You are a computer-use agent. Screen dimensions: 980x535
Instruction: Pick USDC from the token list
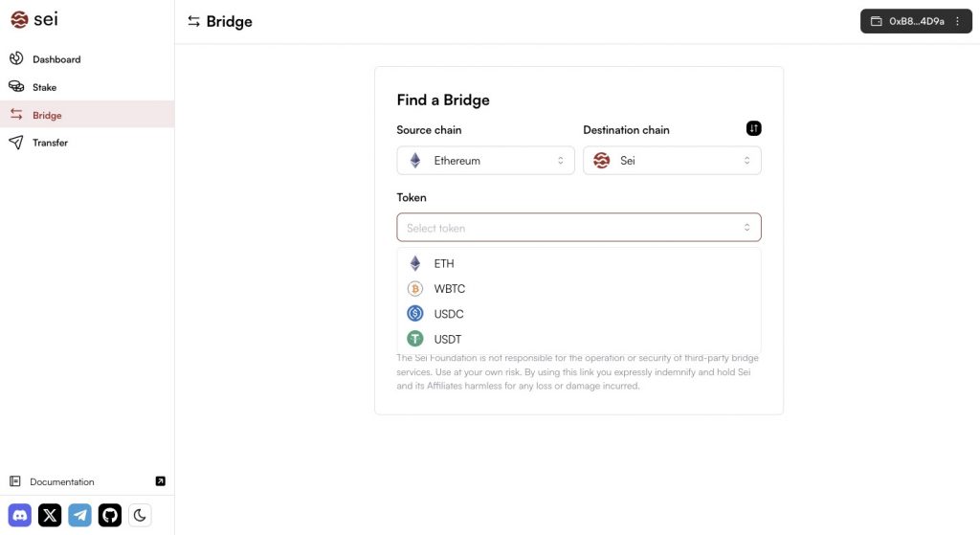[448, 314]
